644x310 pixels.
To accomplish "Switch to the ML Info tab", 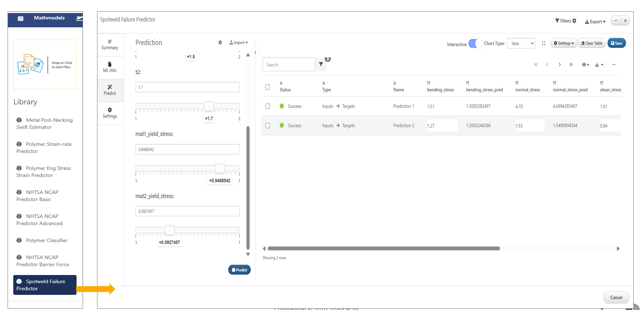I will [110, 67].
